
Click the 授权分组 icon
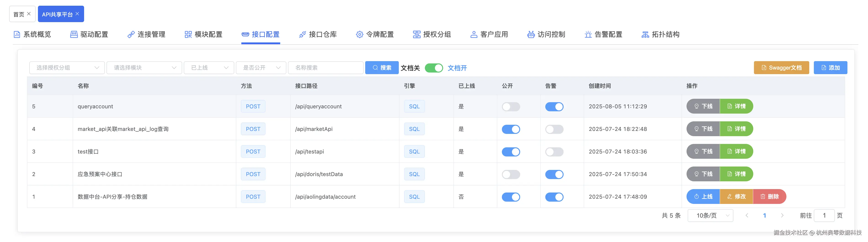pyautogui.click(x=417, y=34)
